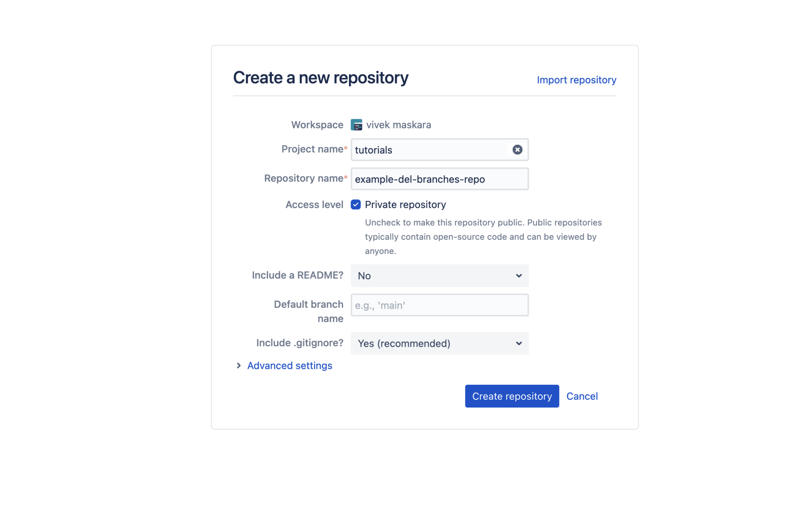Click the chevron on the .gitignore dropdown
Screen dimensions: 812x508
[x=518, y=343]
